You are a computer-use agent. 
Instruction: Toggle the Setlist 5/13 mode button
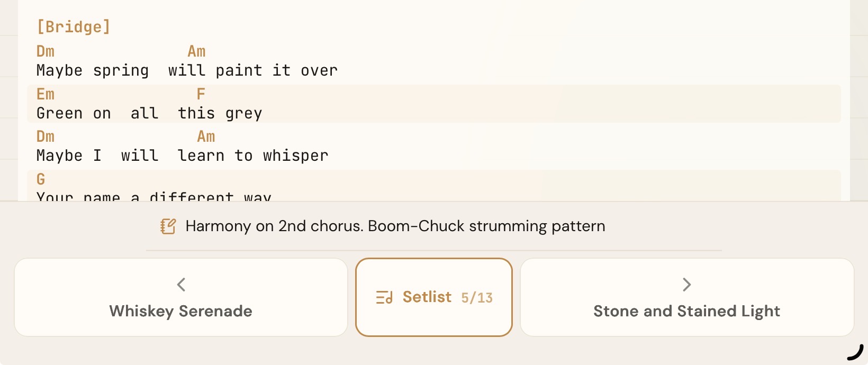[x=433, y=297]
